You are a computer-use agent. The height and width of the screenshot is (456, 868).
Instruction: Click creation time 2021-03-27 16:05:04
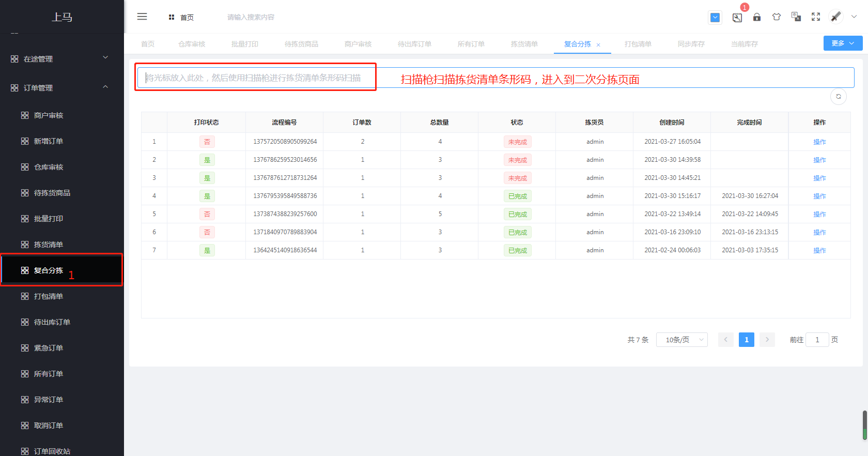click(672, 142)
